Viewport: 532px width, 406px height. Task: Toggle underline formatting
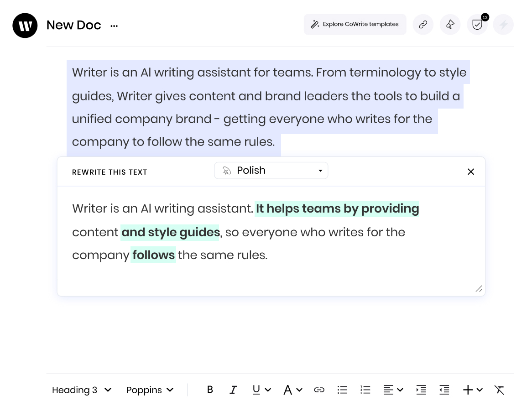tap(256, 390)
